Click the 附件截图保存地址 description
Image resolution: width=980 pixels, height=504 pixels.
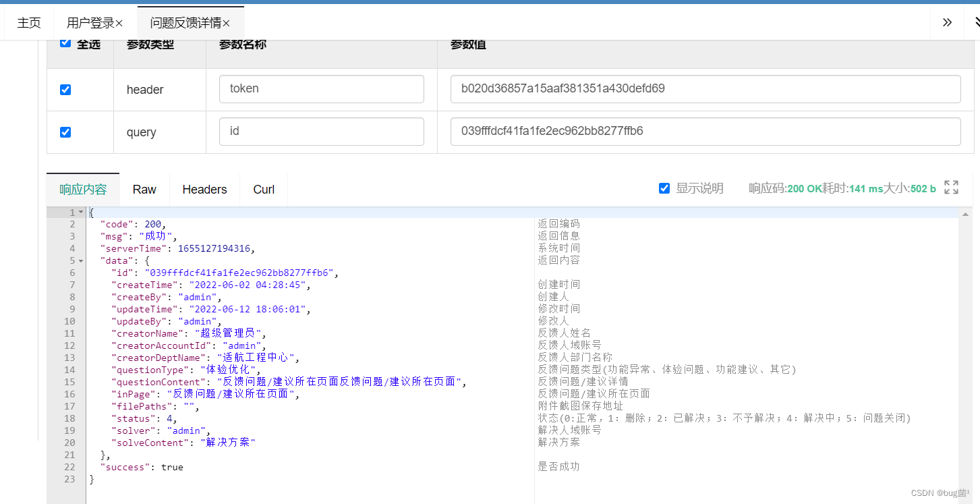(x=581, y=407)
